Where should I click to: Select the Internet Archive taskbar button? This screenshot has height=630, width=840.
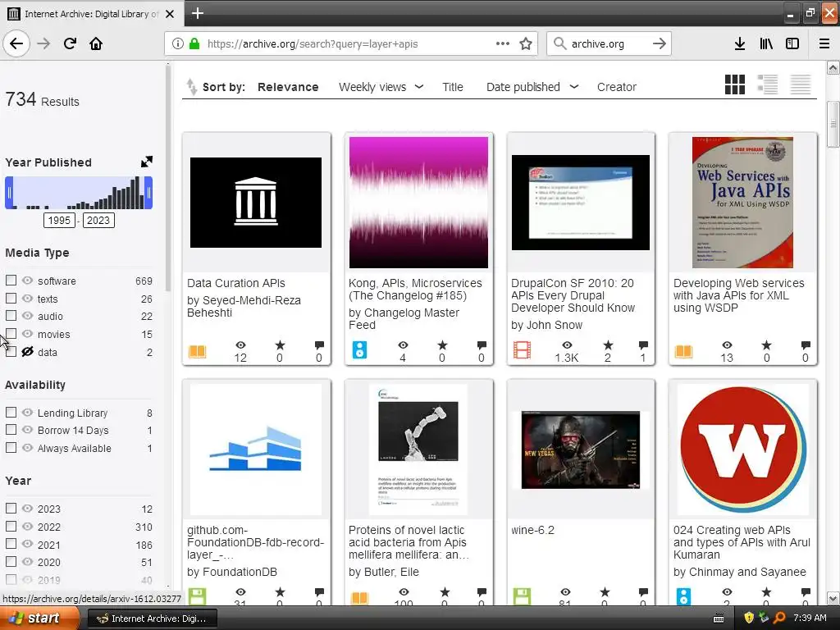[152, 619]
